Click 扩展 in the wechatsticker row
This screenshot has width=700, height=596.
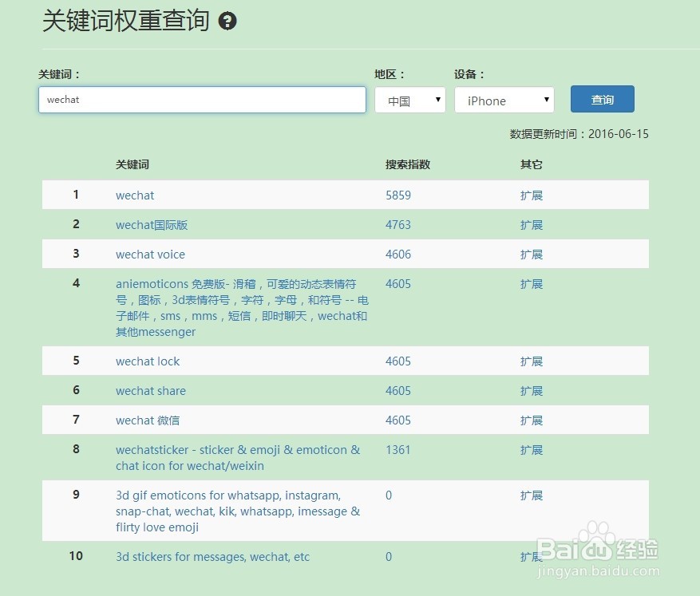pos(532,450)
